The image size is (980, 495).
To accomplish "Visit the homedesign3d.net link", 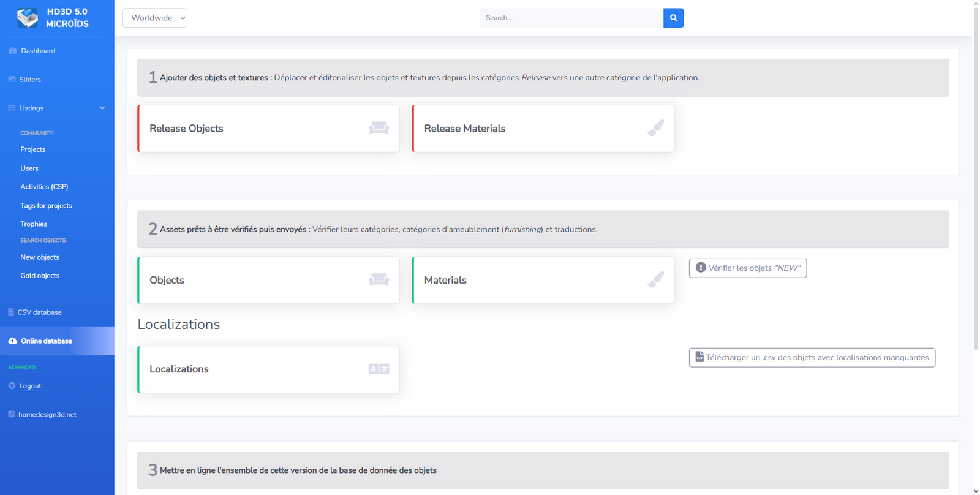I will click(47, 415).
